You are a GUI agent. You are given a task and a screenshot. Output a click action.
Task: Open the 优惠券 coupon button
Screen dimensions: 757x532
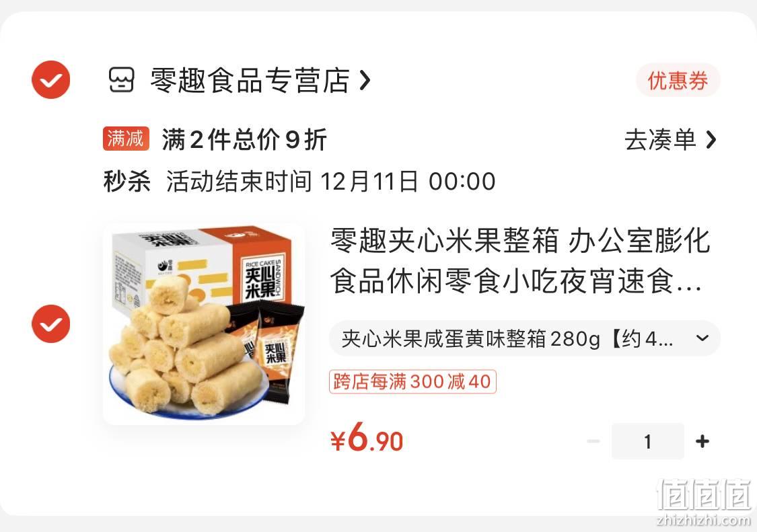coord(678,80)
